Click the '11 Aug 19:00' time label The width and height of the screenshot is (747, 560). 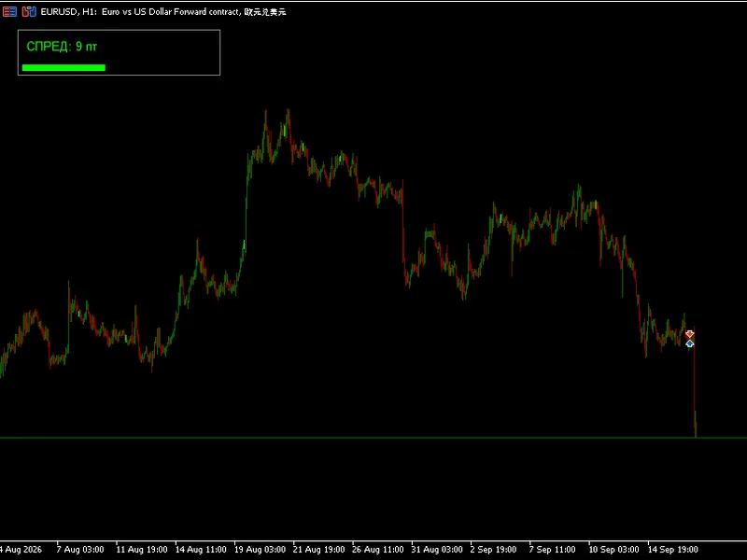click(142, 549)
